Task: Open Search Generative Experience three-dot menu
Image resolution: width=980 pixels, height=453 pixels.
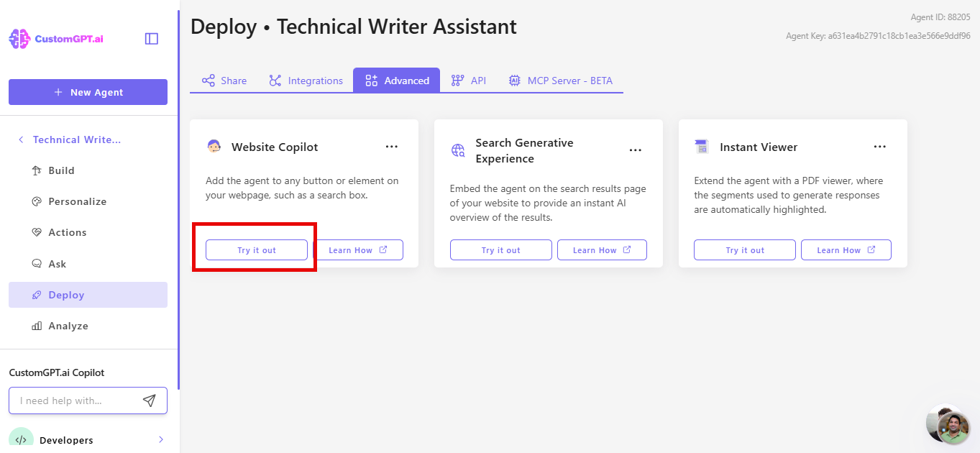Action: [x=636, y=150]
